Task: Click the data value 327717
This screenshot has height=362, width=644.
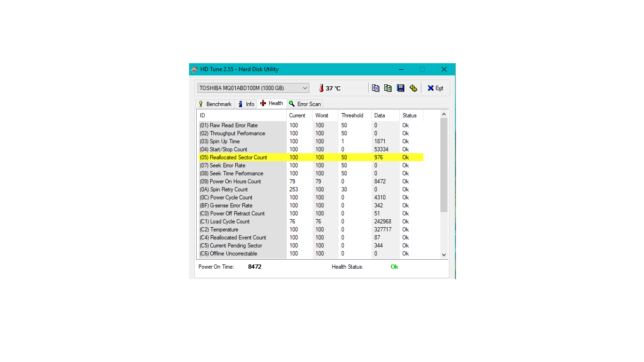Action: 383,230
